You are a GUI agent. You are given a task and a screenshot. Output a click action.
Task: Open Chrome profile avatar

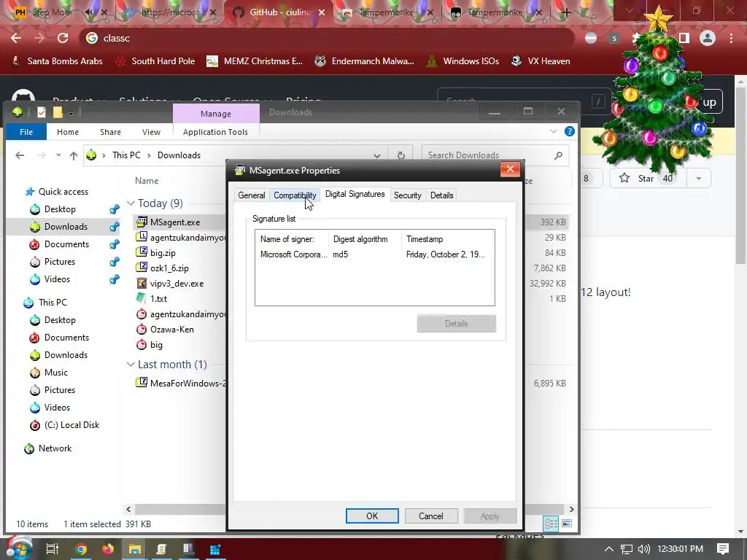click(x=708, y=38)
